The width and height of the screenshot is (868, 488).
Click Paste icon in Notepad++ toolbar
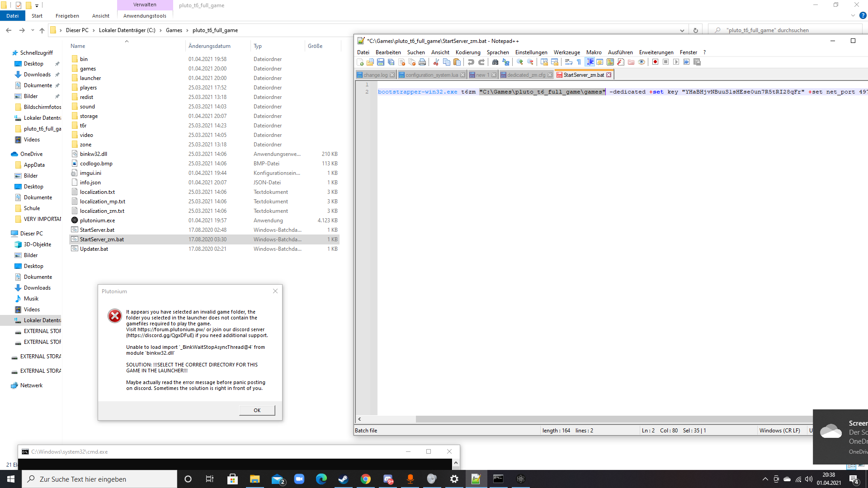coord(457,62)
